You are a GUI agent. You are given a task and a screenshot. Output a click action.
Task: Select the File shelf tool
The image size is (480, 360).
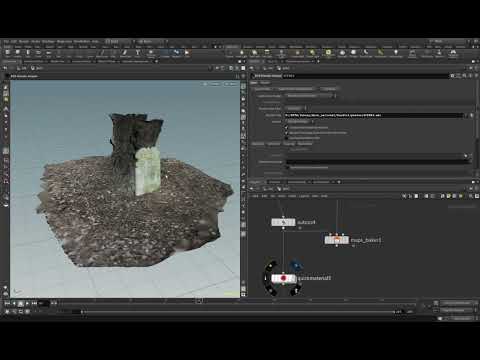click(187, 53)
